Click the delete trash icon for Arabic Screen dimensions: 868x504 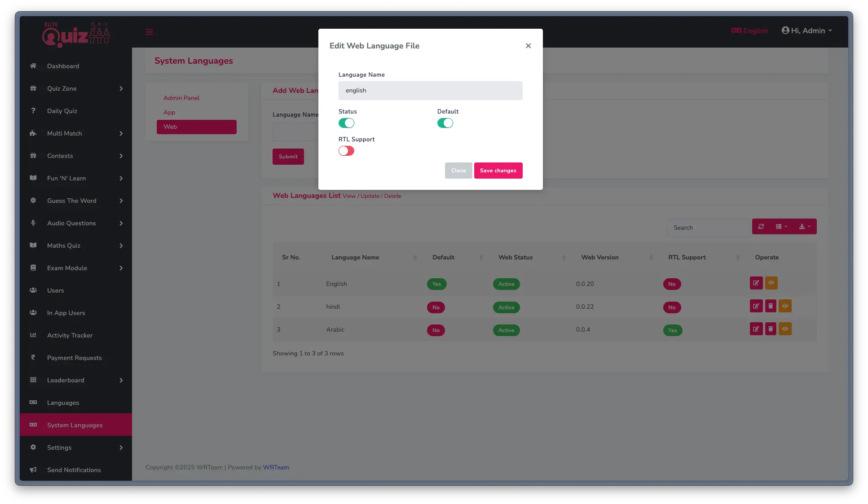771,329
